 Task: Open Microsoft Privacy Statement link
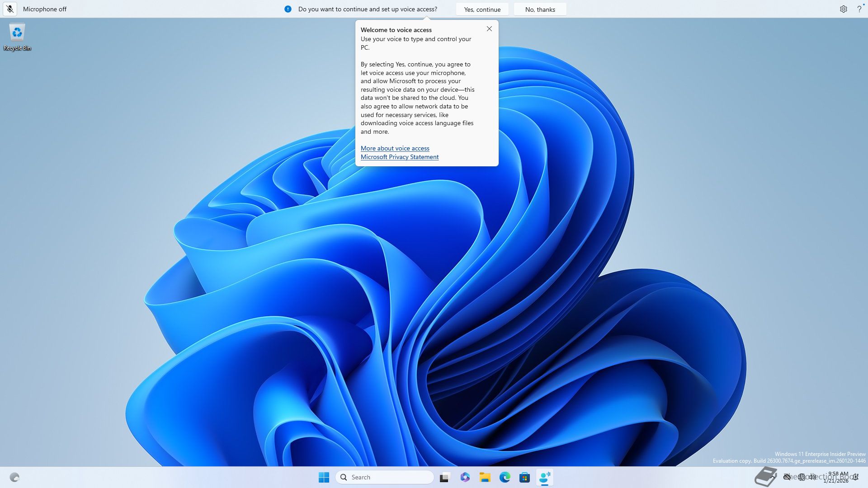[399, 157]
